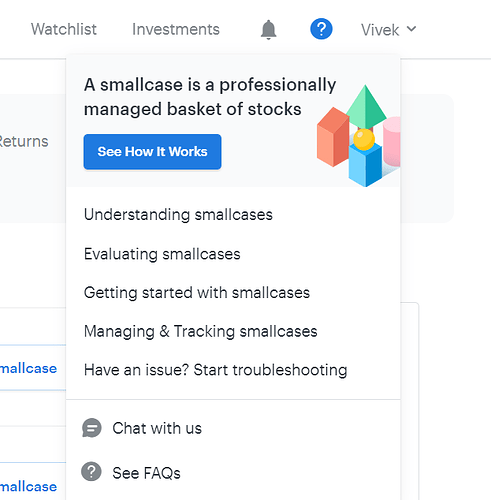Click the upper partially hidden smallcase link
Image resolution: width=491 pixels, height=500 pixels.
tap(28, 368)
